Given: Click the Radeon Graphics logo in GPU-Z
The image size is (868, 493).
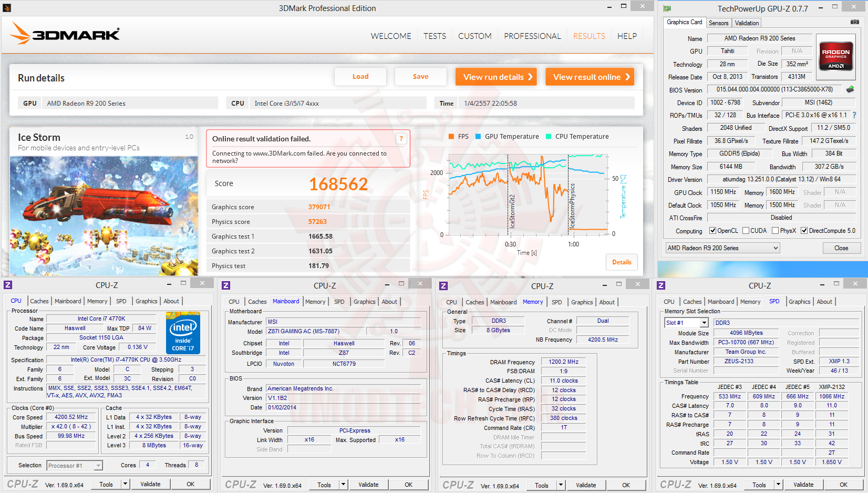Looking at the screenshot, I should (x=836, y=56).
